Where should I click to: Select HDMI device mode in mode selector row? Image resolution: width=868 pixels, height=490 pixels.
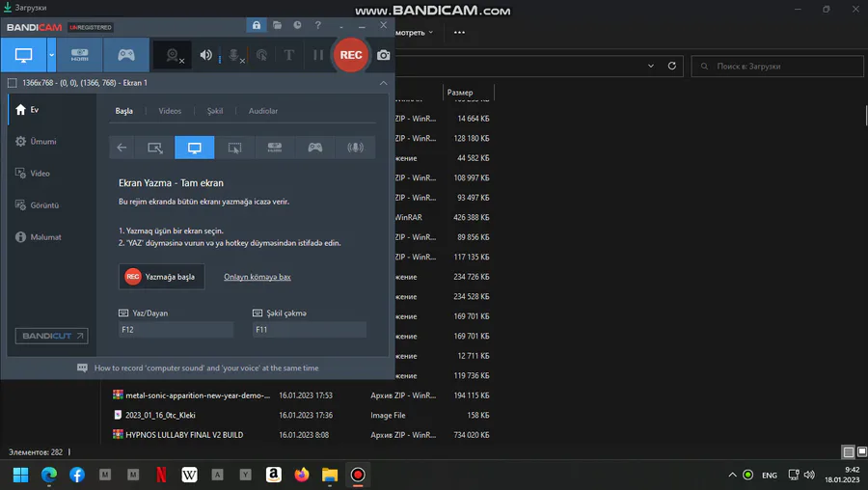pyautogui.click(x=275, y=148)
